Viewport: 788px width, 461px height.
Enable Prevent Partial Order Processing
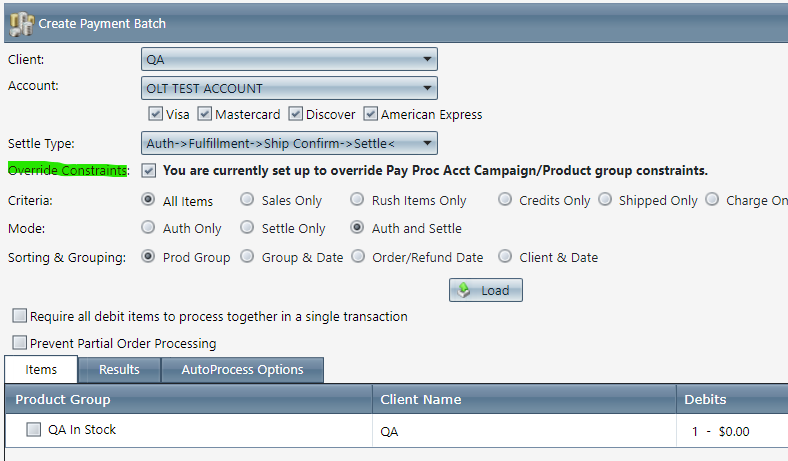pos(20,342)
